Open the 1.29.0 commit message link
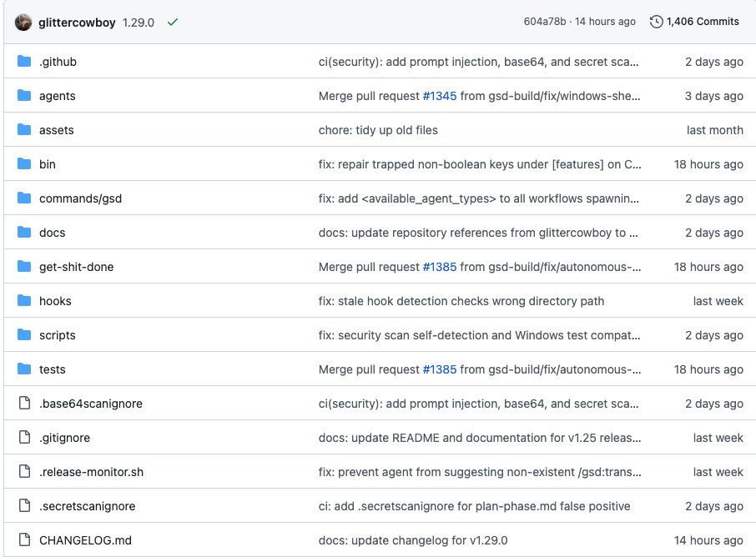Screen dimensions: 756x557 pos(139,23)
